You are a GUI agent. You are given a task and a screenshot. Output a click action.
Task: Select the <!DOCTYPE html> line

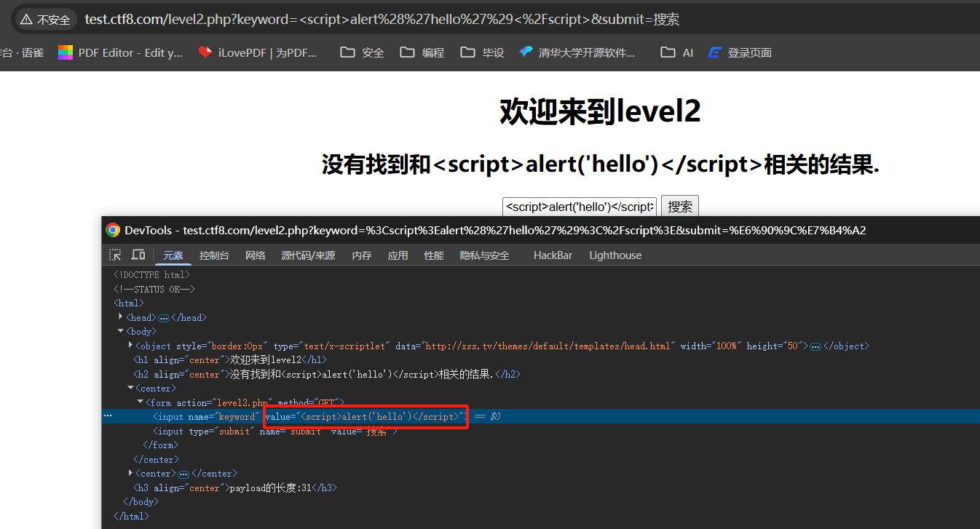(x=151, y=275)
